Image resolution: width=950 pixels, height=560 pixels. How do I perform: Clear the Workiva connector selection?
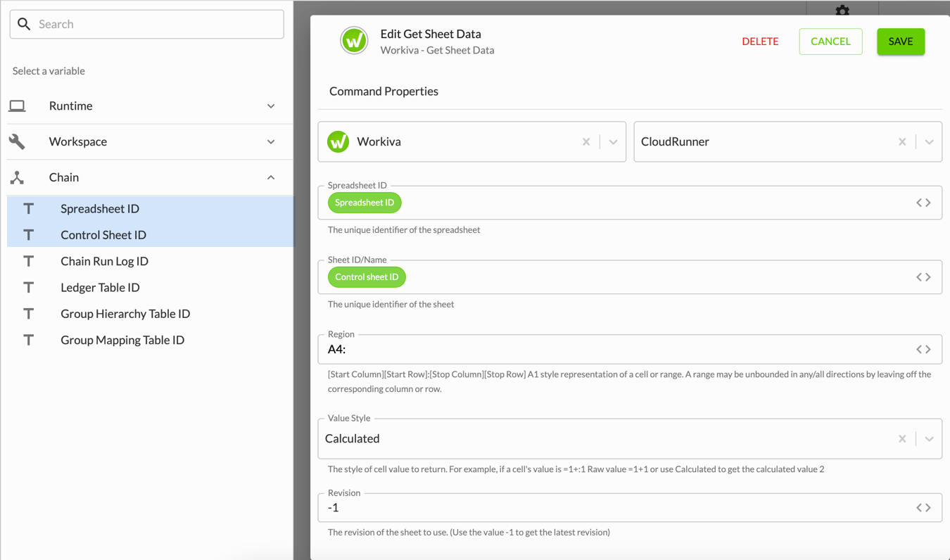586,142
